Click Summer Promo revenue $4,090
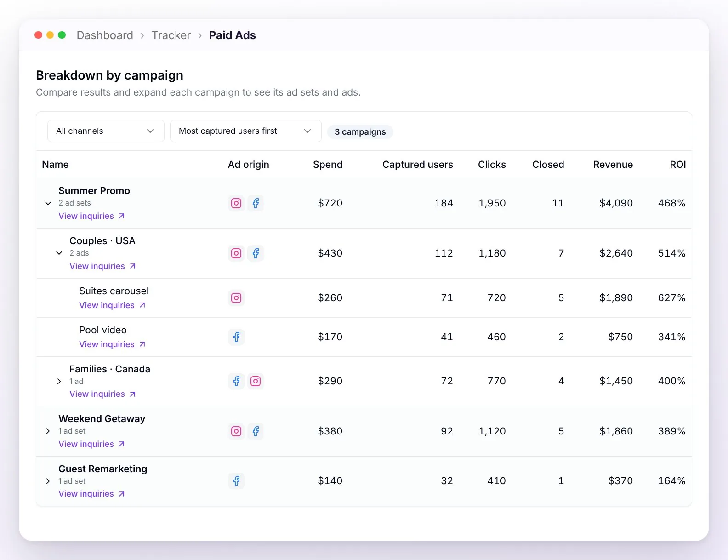The width and height of the screenshot is (728, 560). coord(616,203)
